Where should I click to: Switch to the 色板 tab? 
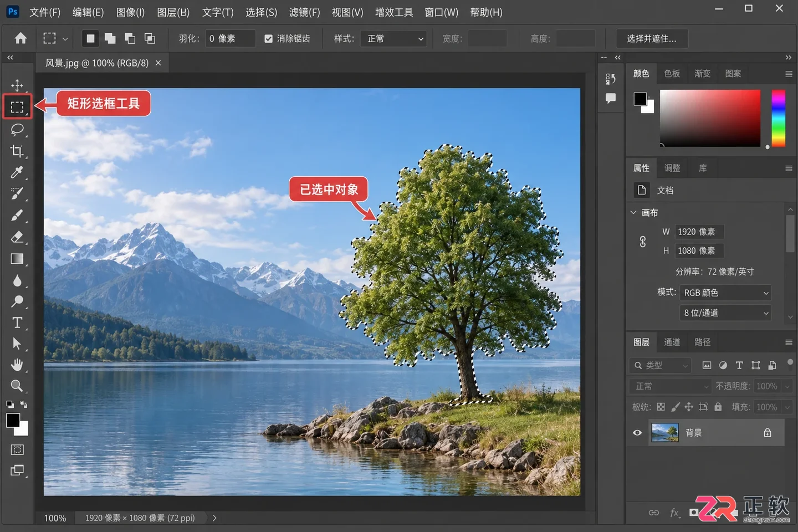[x=672, y=73]
